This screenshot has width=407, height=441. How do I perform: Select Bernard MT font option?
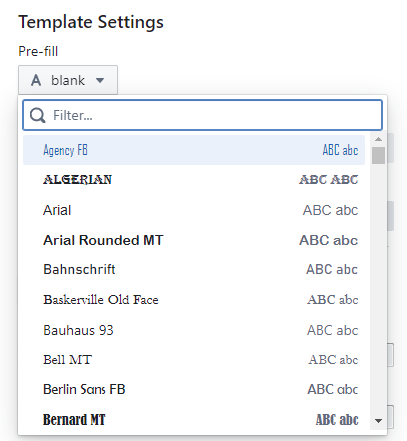coord(194,419)
